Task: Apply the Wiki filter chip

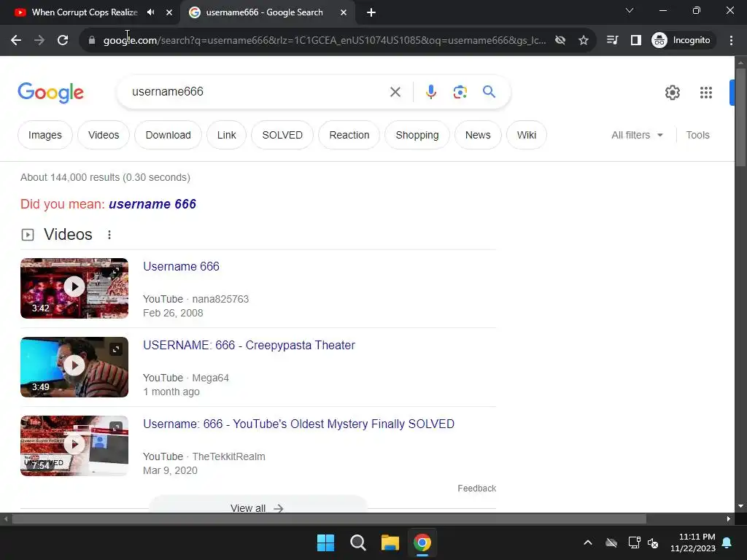Action: 527,135
